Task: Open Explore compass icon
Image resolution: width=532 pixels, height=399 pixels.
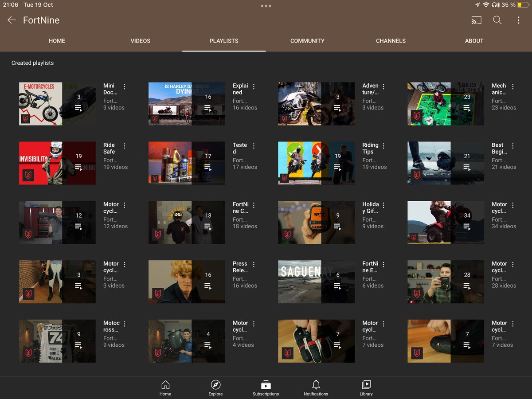Action: pos(215,388)
